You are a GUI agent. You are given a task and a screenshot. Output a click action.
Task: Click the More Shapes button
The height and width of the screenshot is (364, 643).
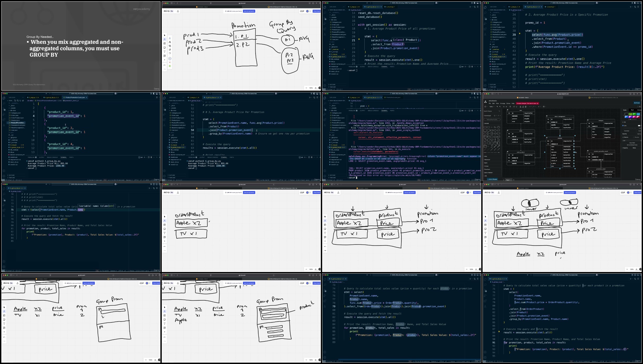coord(492,179)
